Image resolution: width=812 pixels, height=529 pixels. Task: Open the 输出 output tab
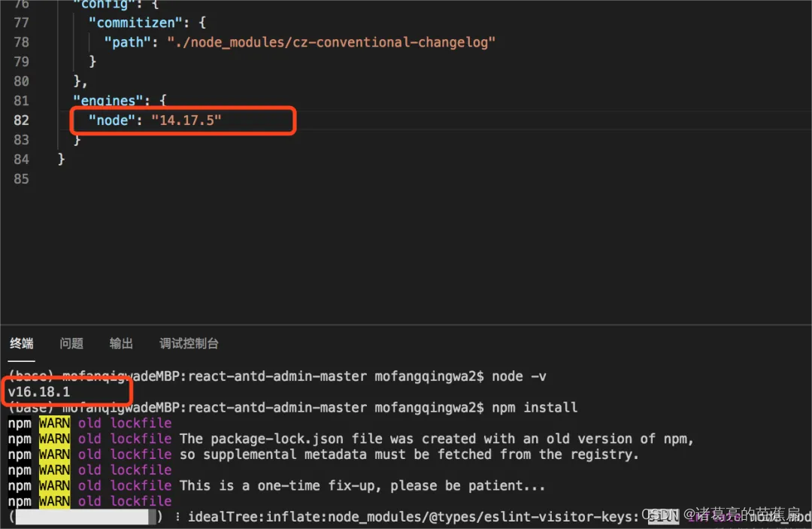[x=121, y=344]
